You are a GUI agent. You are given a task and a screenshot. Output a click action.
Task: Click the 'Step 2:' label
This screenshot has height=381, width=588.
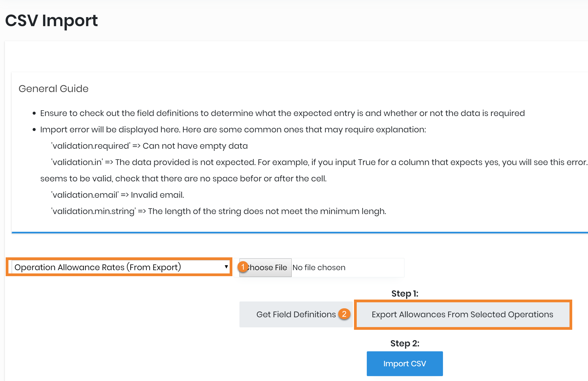[x=405, y=343]
